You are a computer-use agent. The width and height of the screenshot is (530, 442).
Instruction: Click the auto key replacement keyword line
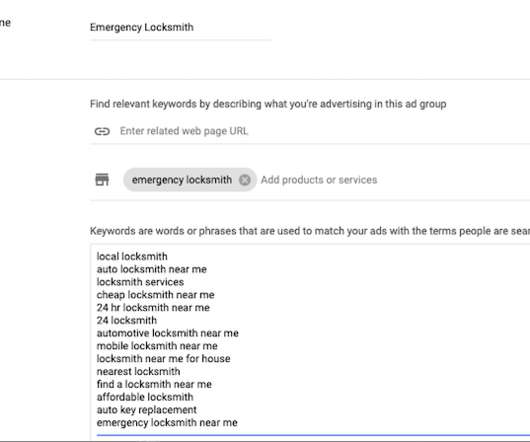[147, 410]
